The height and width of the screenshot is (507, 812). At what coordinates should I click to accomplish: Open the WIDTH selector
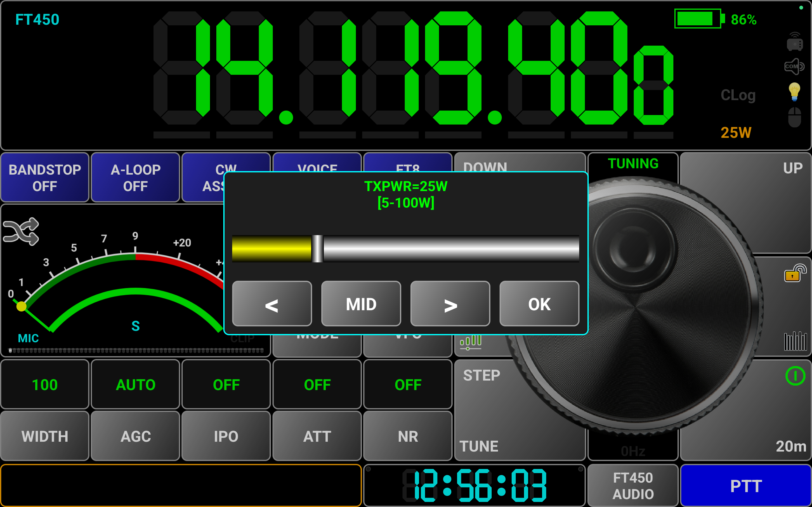tap(45, 436)
